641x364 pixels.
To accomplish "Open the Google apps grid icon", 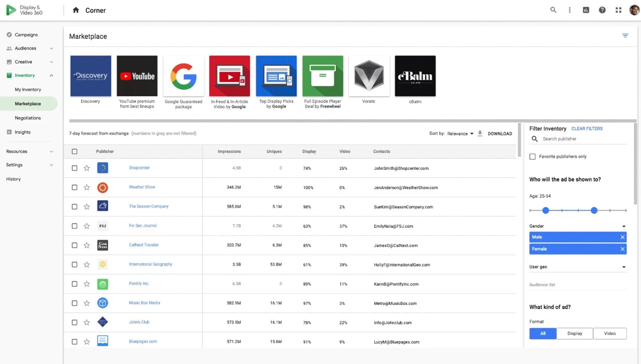I will point(618,10).
